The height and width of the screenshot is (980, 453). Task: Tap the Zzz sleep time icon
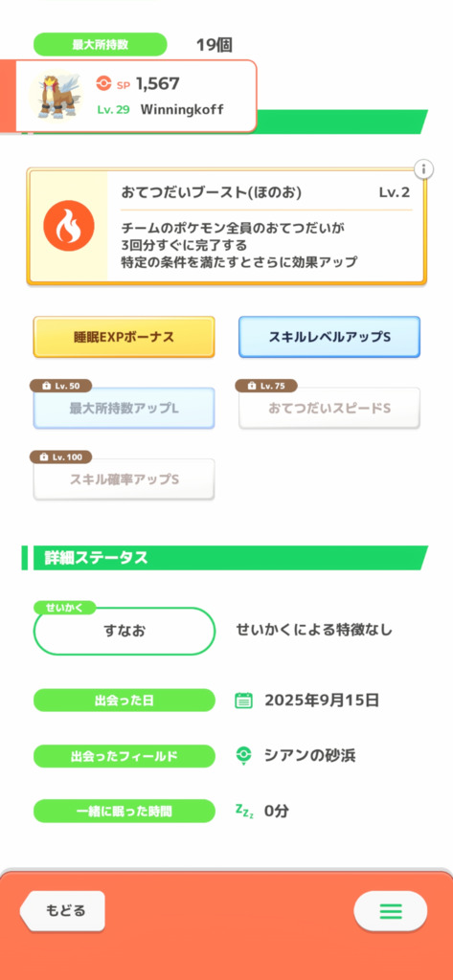pyautogui.click(x=244, y=812)
